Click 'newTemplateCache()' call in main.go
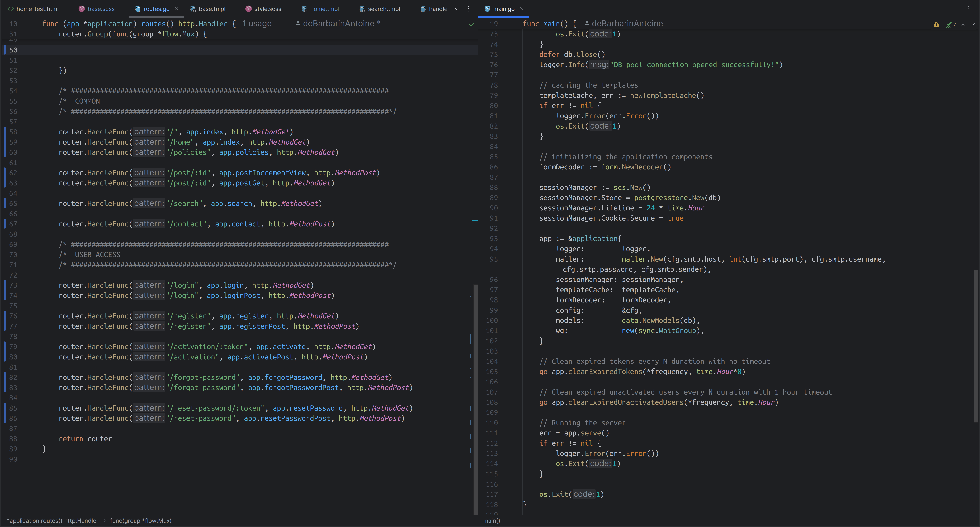980x527 pixels. pyautogui.click(x=667, y=95)
